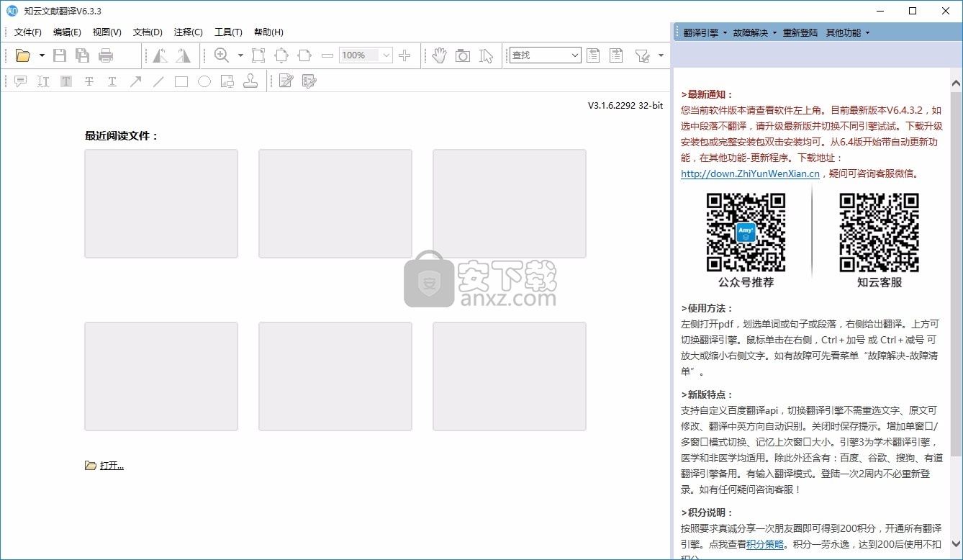Expand the 其他功能 dropdown menu
This screenshot has width=963, height=560.
click(848, 32)
